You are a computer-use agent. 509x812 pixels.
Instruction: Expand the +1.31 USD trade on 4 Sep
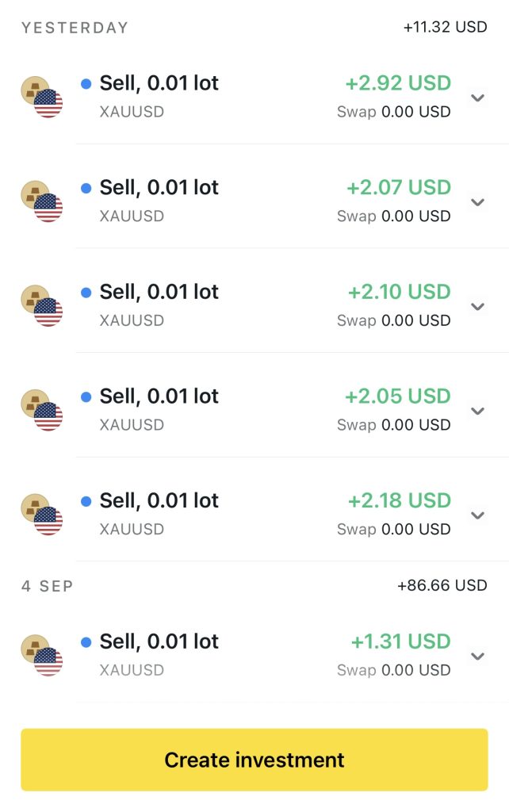click(477, 656)
